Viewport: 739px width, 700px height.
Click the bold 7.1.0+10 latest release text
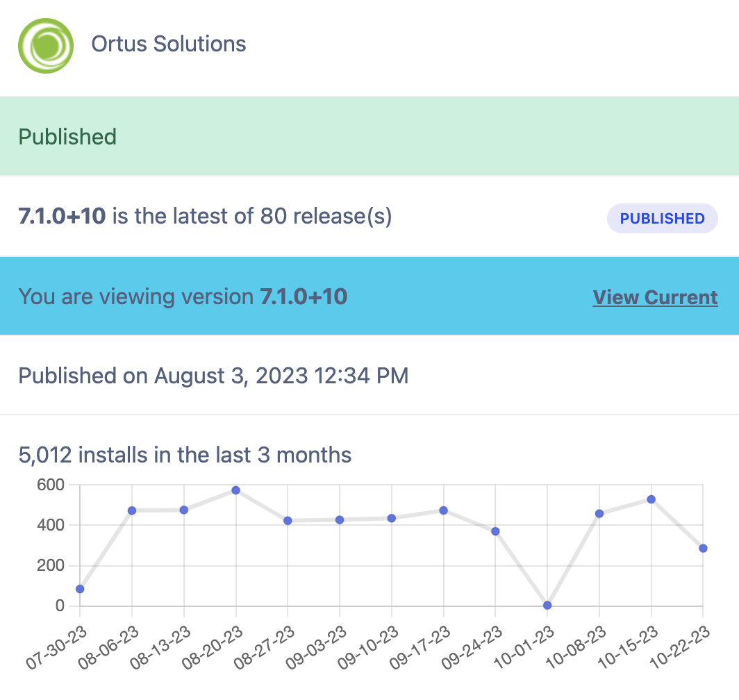tap(62, 217)
